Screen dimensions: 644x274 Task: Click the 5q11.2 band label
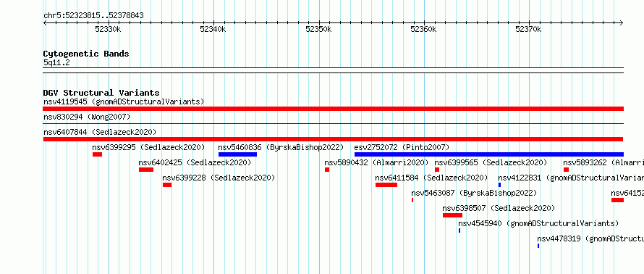point(56,63)
